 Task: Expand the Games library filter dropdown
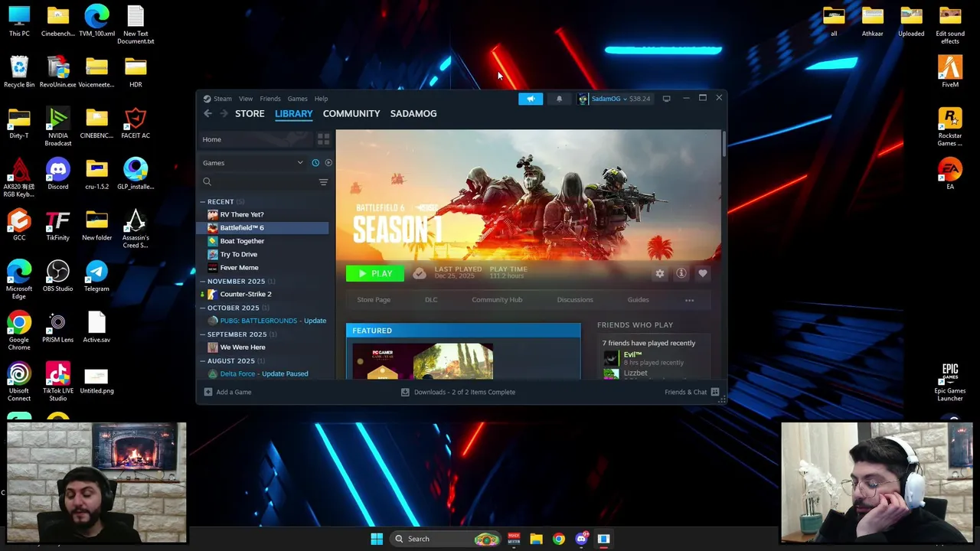(300, 163)
